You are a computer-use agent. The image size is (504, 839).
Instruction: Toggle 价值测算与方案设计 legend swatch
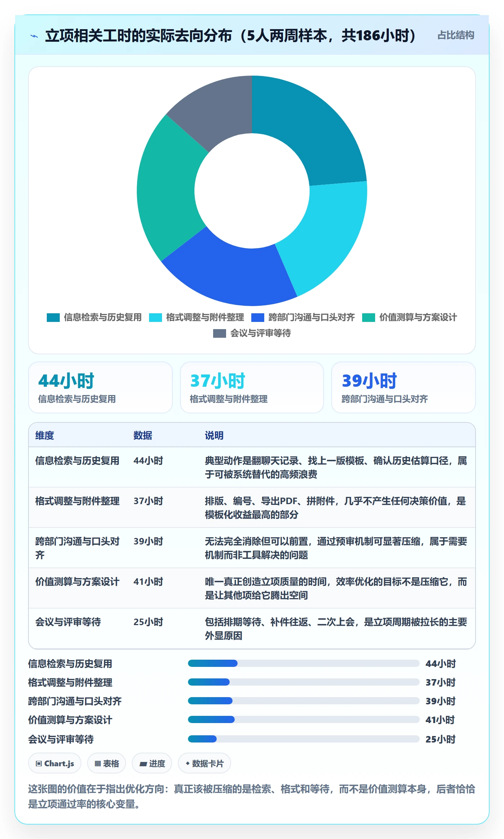click(369, 318)
